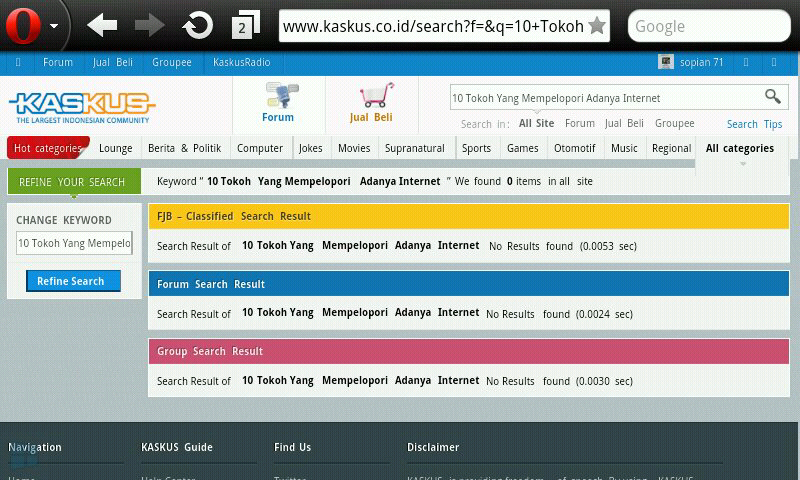The width and height of the screenshot is (800, 480).
Task: Click the Hot categories label
Action: (x=48, y=148)
